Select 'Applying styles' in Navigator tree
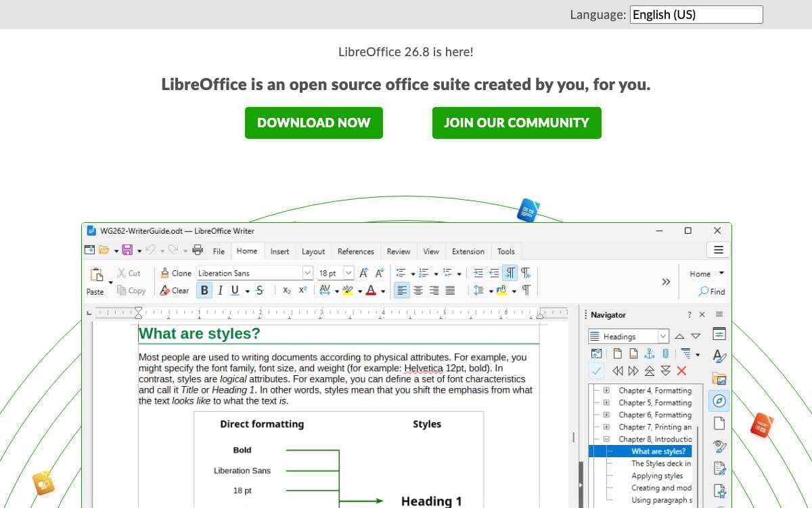The image size is (812, 508). [657, 475]
